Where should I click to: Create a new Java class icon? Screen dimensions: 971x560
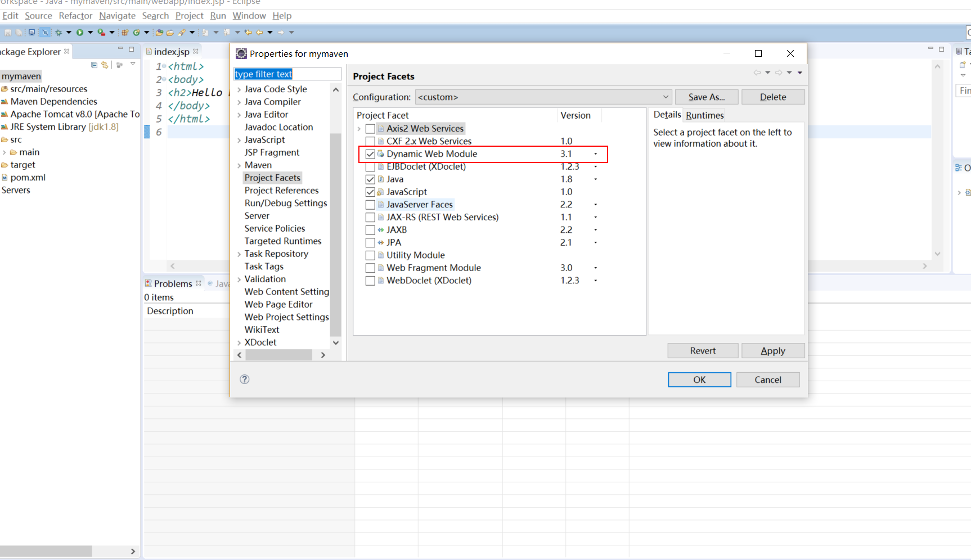coord(137,32)
